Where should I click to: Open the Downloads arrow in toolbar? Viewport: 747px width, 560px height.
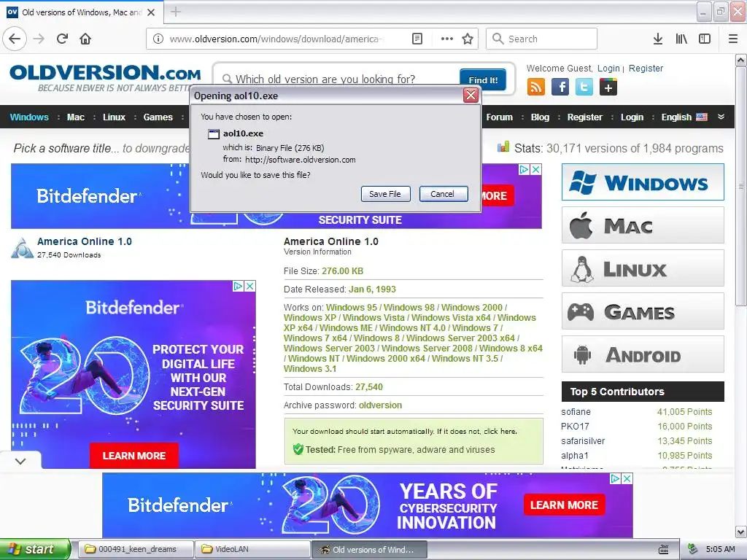[x=658, y=39]
